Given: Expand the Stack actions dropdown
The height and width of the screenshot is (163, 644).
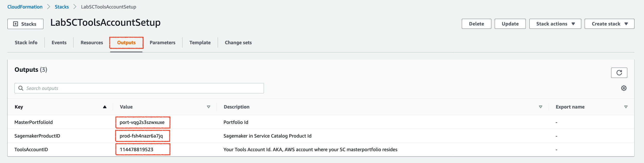Looking at the screenshot, I should (555, 24).
